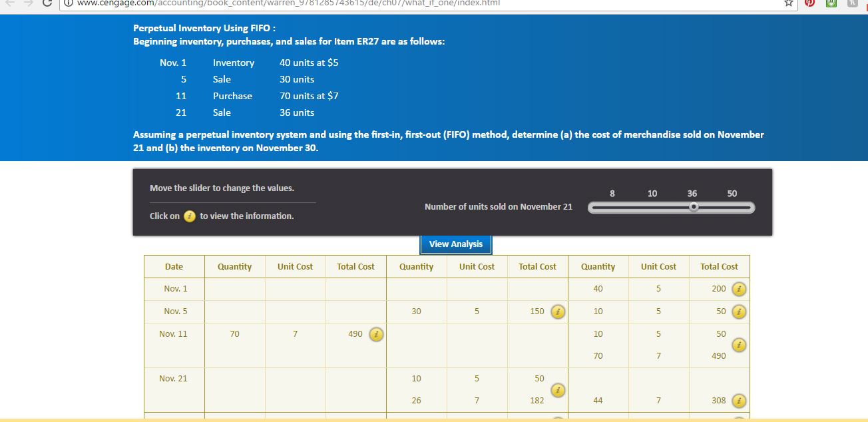868x422 pixels.
Task: Click info icon next to Nov. 5 inventory 50
Action: (x=738, y=312)
